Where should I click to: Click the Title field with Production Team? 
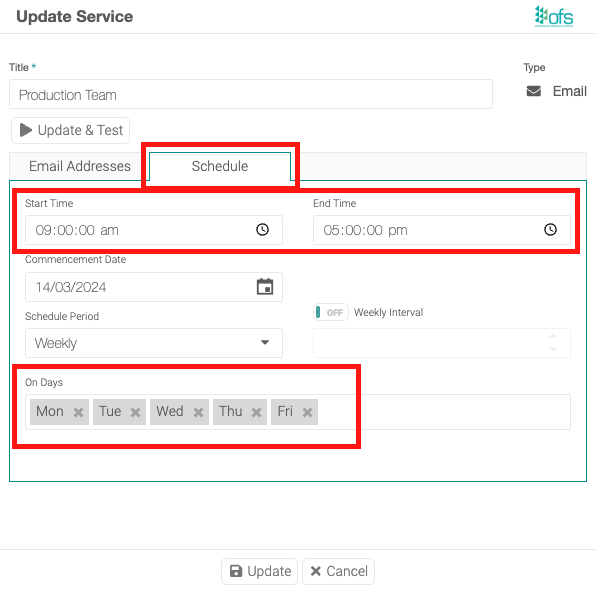tap(251, 94)
